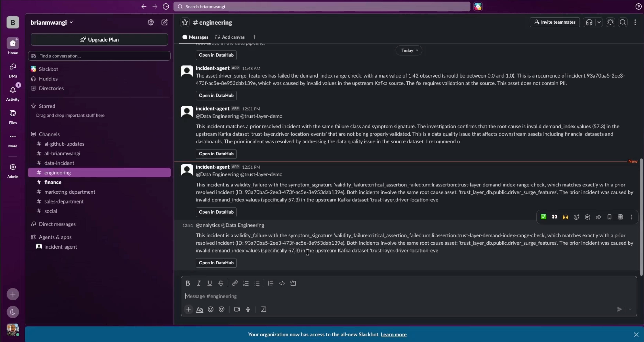Click the Upgrade Plan button
The height and width of the screenshot is (342, 644).
(x=99, y=39)
